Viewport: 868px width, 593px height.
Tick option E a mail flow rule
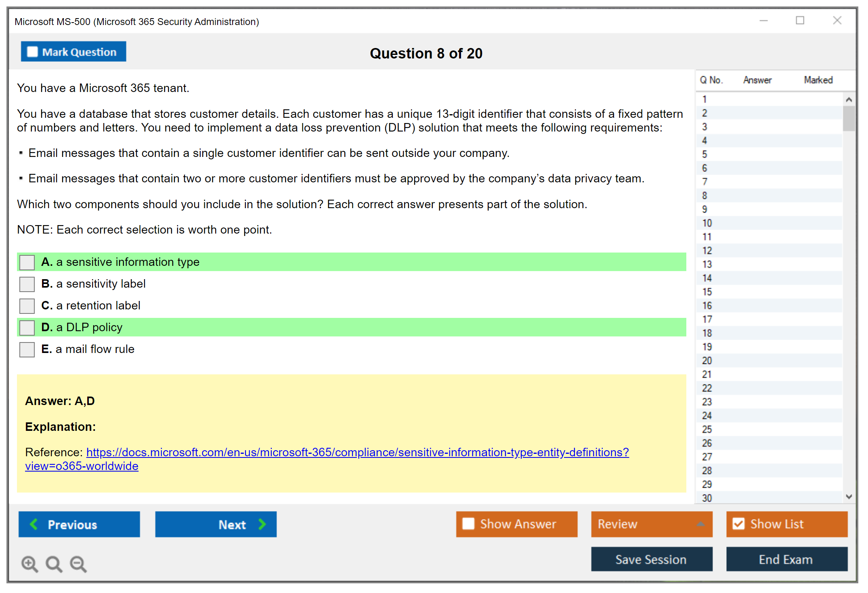click(x=27, y=349)
